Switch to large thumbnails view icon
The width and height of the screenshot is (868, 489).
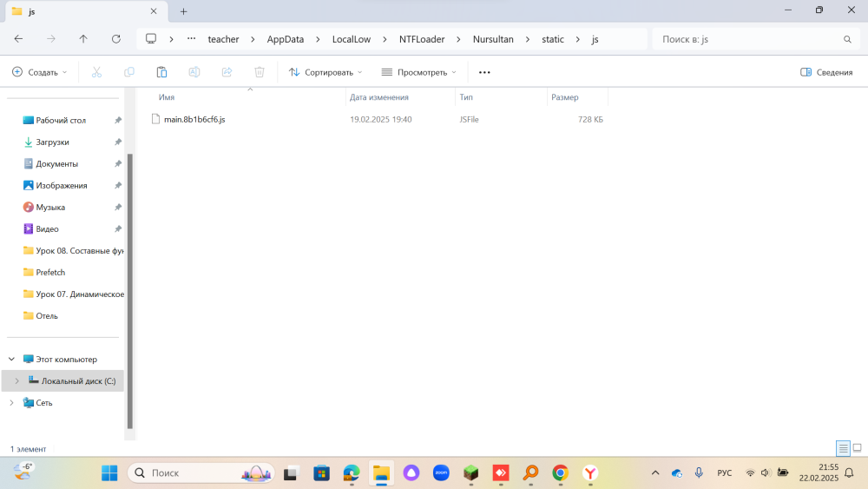[x=857, y=447]
